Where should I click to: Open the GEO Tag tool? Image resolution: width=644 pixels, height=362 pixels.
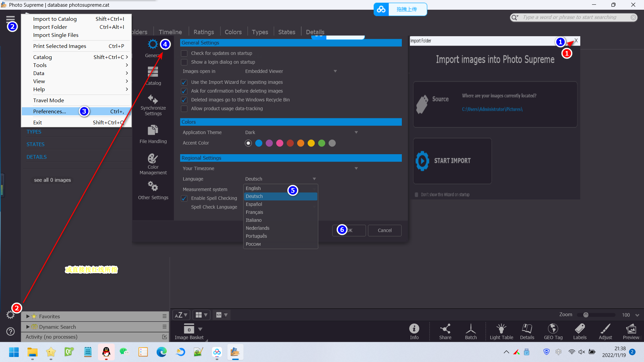click(553, 331)
